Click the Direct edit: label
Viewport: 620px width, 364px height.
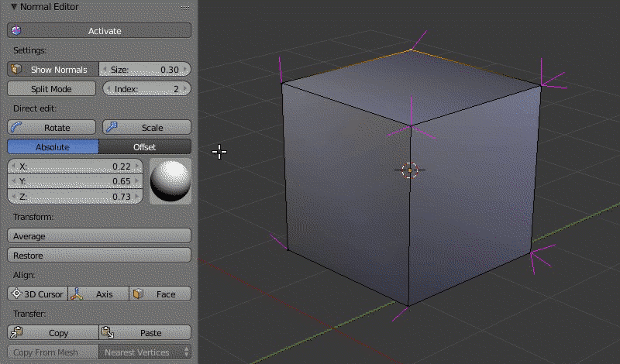point(35,108)
